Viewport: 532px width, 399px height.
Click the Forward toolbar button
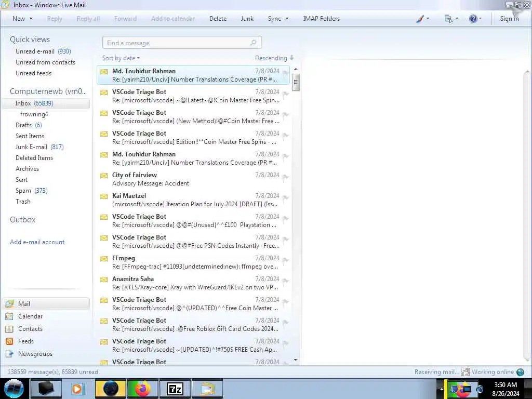[125, 19]
